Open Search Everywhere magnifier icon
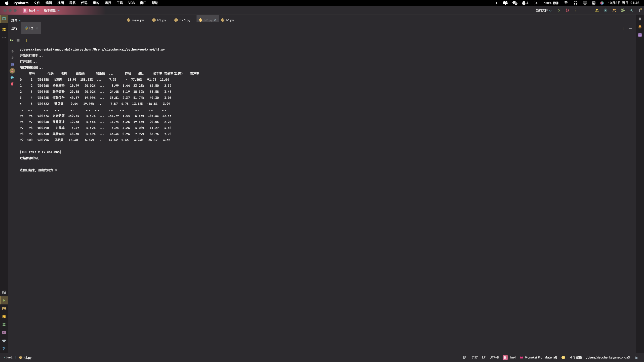 pyautogui.click(x=631, y=10)
